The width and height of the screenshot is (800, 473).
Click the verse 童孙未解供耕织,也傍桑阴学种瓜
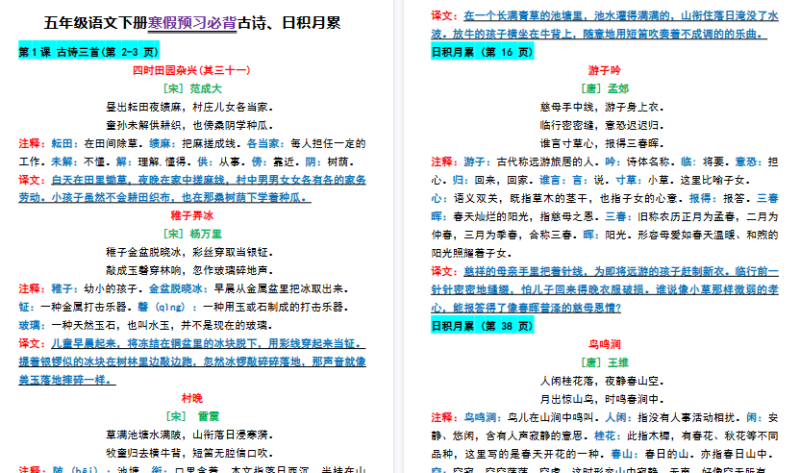189,126
